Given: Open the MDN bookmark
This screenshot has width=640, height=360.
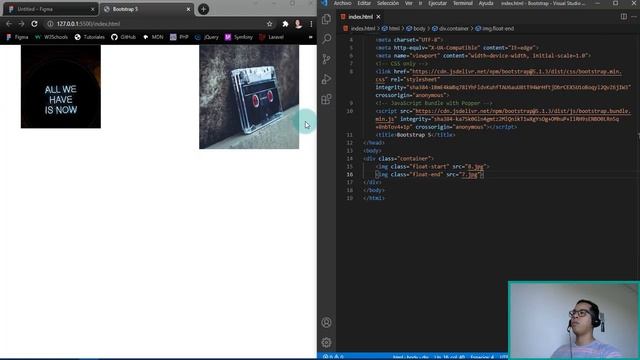Looking at the screenshot, I should pyautogui.click(x=153, y=37).
